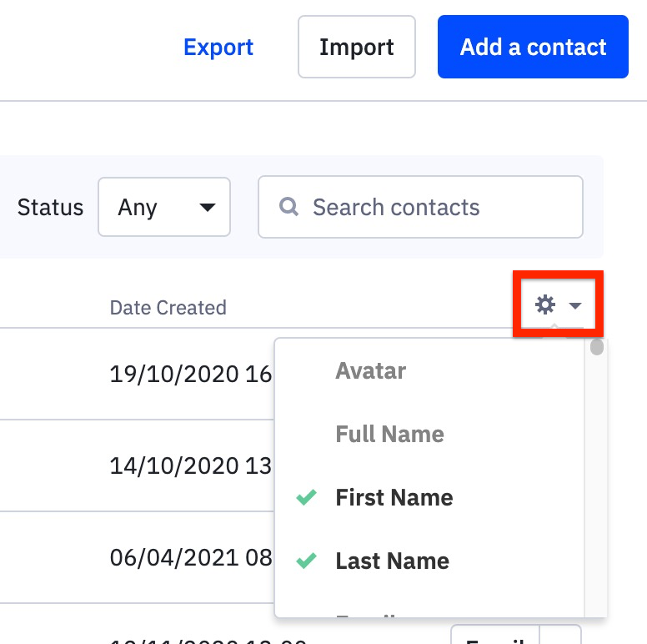
Task: Click the green checkmark beside First Name
Action: point(307,498)
